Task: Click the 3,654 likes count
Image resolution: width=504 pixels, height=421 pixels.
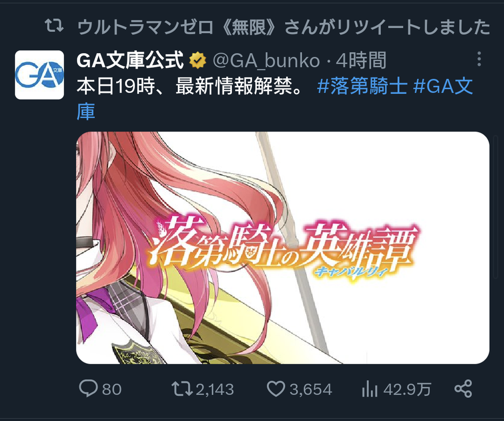Action: (x=311, y=389)
